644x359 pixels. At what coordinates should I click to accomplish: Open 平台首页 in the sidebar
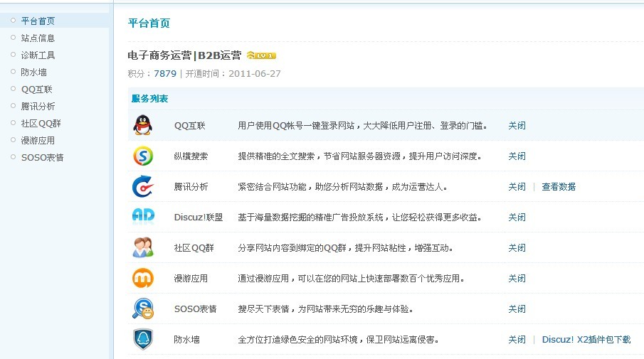pyautogui.click(x=38, y=21)
